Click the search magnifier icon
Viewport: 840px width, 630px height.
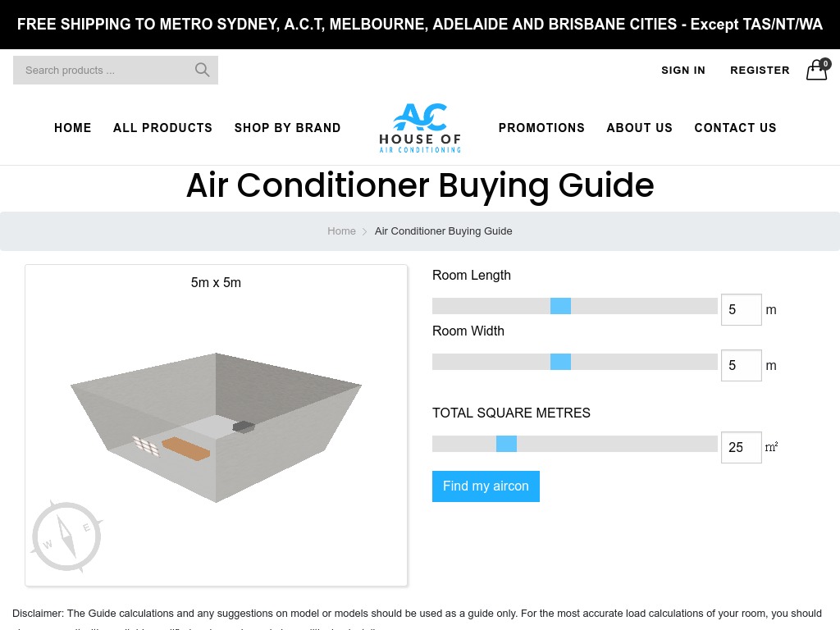point(202,70)
